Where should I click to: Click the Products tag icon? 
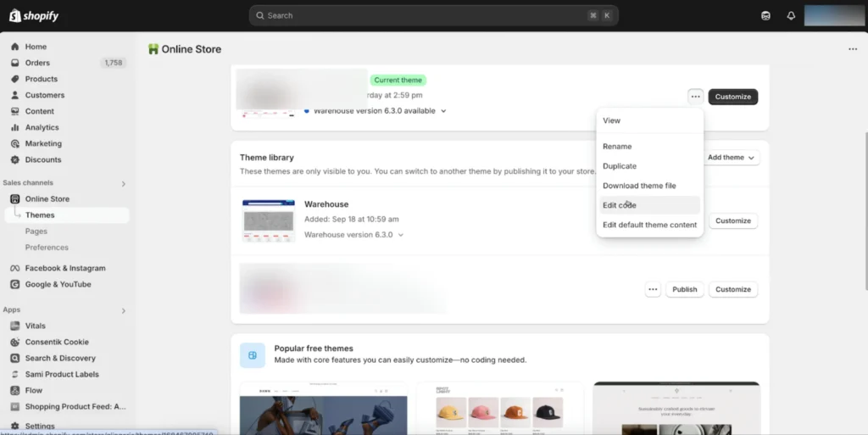coord(15,79)
